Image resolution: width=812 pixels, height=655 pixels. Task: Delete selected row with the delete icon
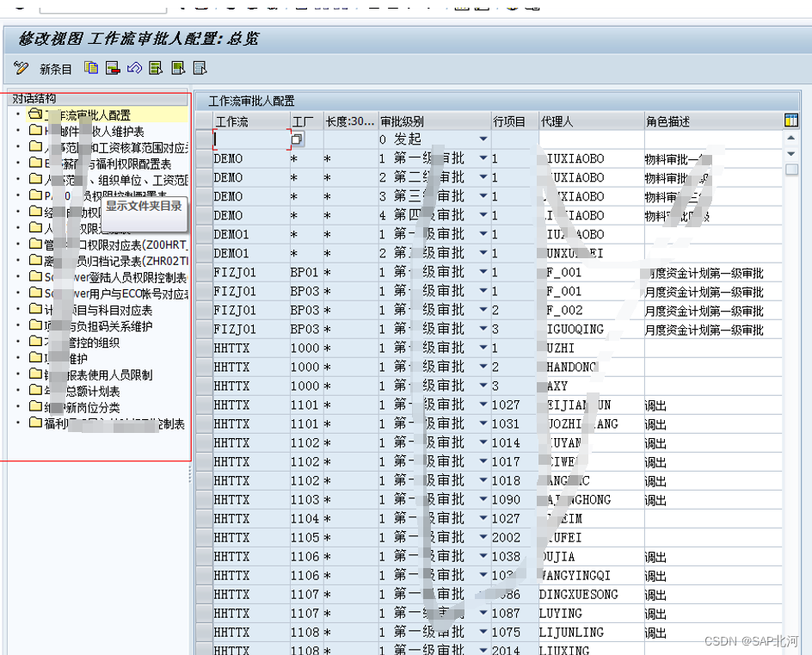pyautogui.click(x=112, y=67)
